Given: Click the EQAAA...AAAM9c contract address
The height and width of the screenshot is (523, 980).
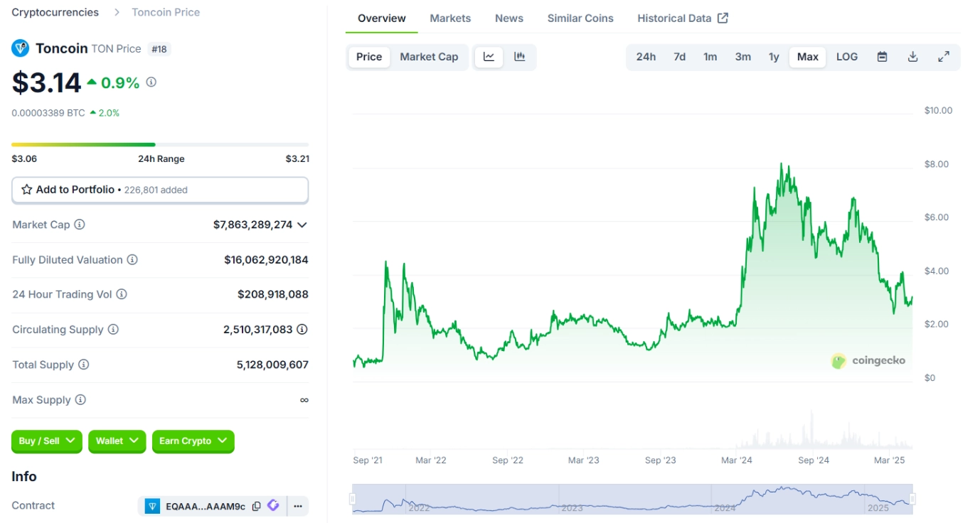Looking at the screenshot, I should pos(206,507).
